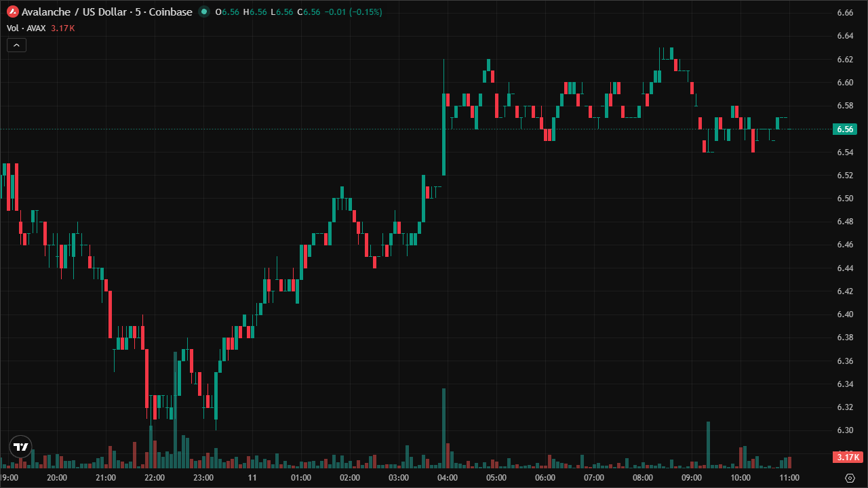Viewport: 868px width, 488px height.
Task: Click the 05:00 time axis label
Action: [x=496, y=478]
